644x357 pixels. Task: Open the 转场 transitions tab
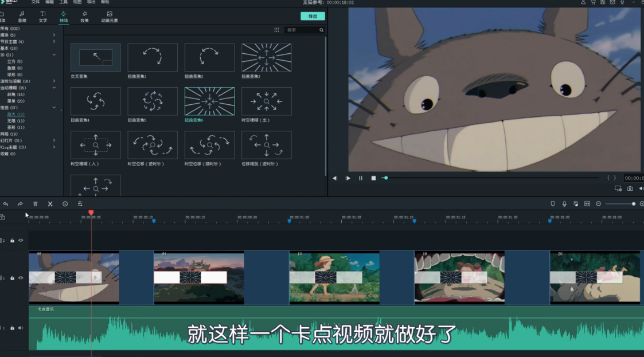[63, 17]
